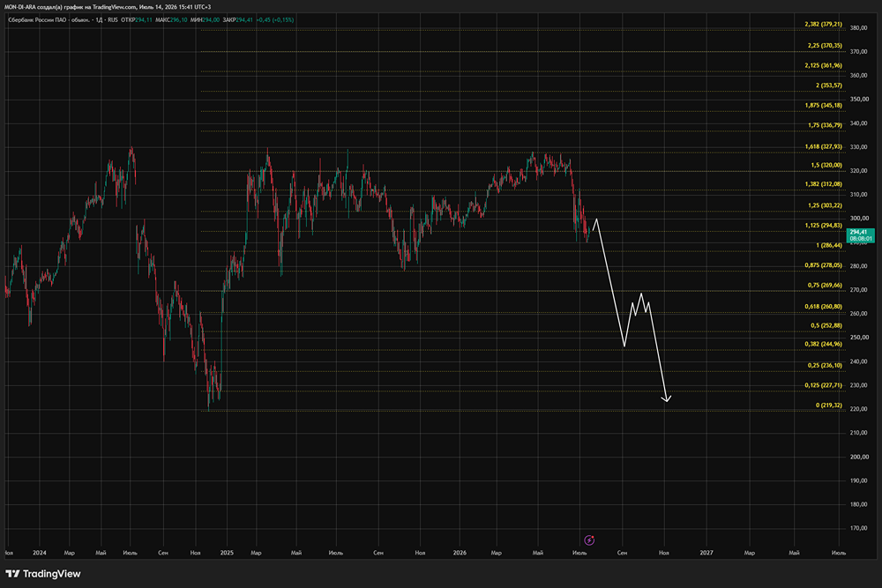Click the purple lightning event icon
882x588 pixels.
click(589, 540)
